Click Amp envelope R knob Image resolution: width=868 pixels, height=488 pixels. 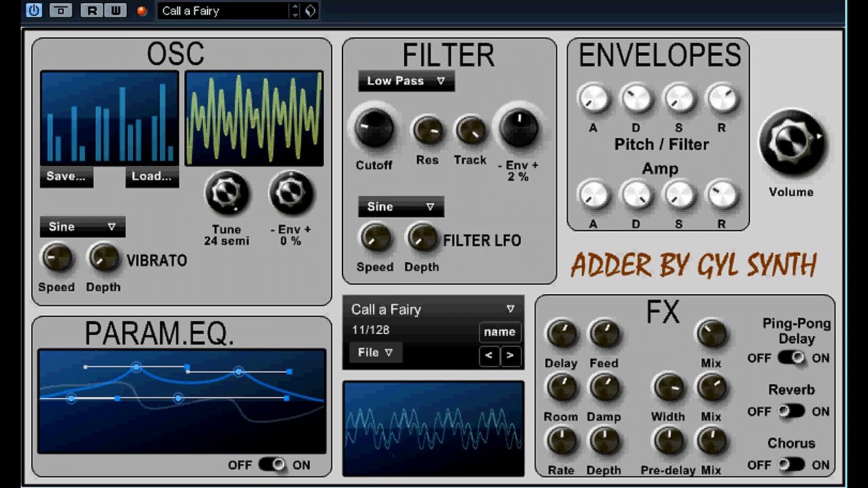pos(722,195)
